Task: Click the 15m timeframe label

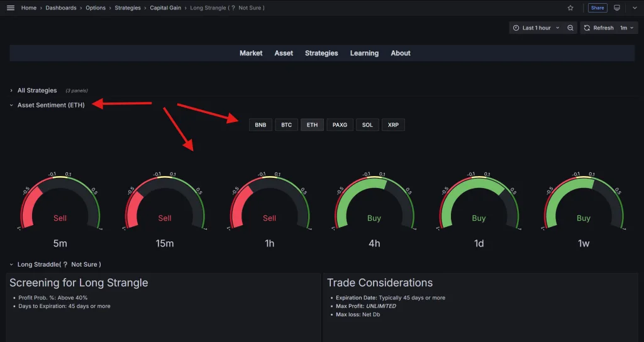Action: [x=165, y=243]
